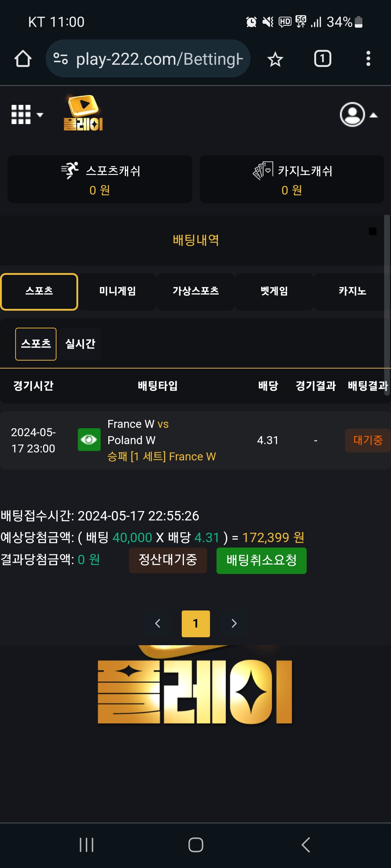Bookmark page with the star icon
391x868 pixels.
coord(275,59)
